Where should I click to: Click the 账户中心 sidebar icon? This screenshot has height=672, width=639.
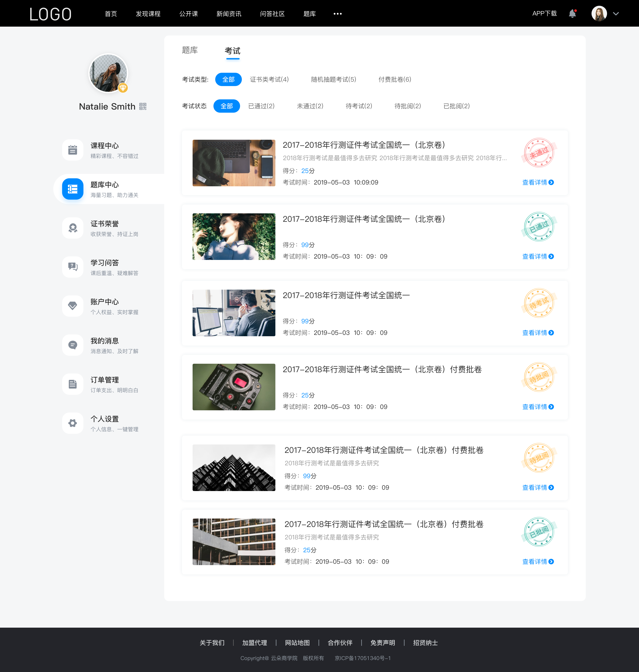[72, 306]
